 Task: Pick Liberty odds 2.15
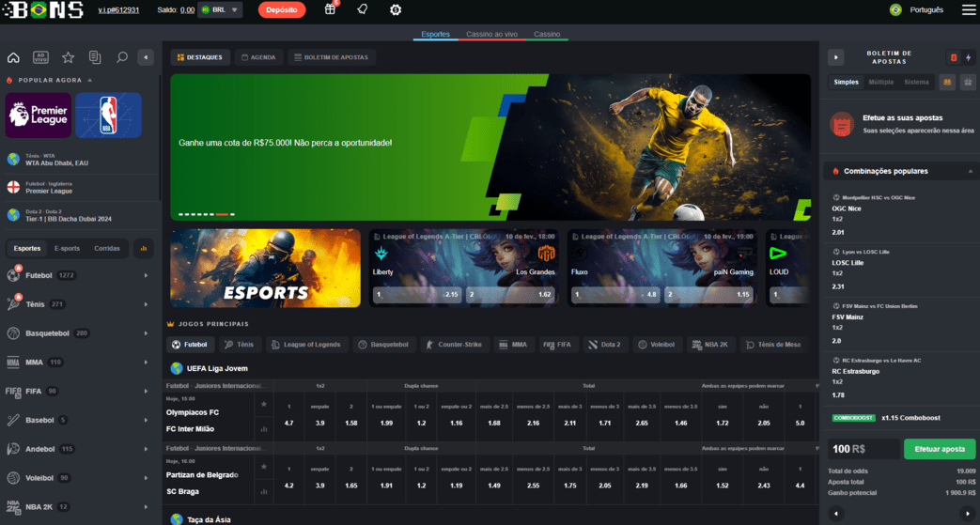pos(417,294)
